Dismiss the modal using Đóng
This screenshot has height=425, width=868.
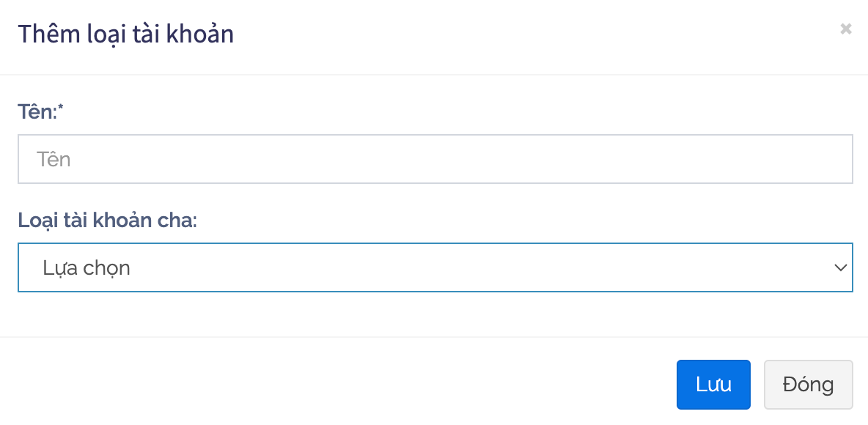point(808,384)
